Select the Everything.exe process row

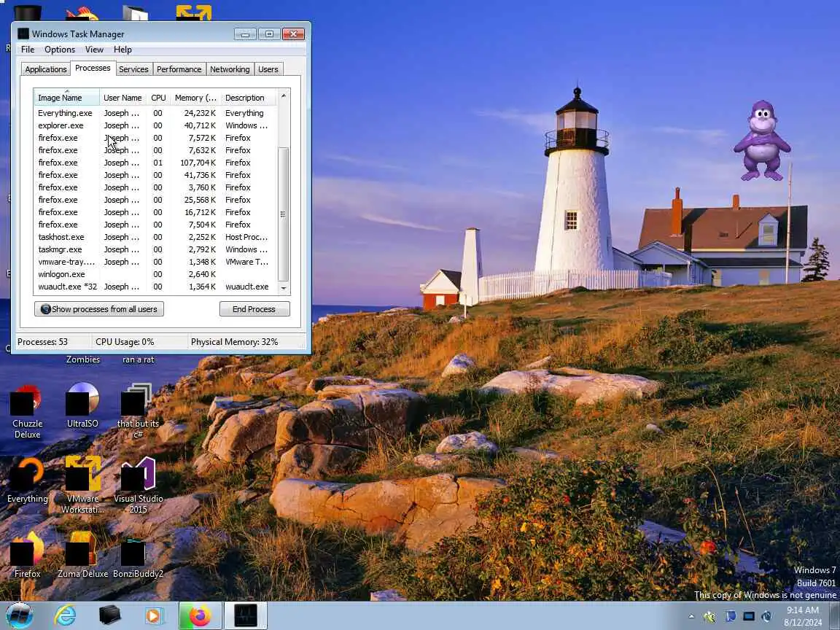point(155,113)
